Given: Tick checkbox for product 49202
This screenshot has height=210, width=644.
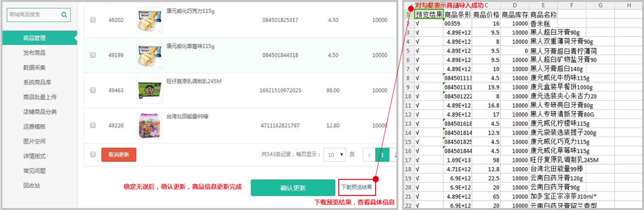Looking at the screenshot, I should [93, 20].
